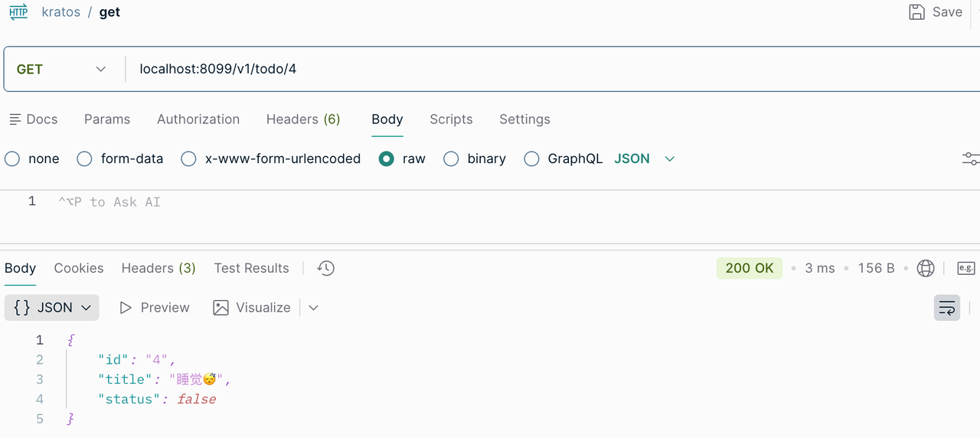Switch to the Headers (6) request tab
The image size is (980, 438).
pos(303,119)
